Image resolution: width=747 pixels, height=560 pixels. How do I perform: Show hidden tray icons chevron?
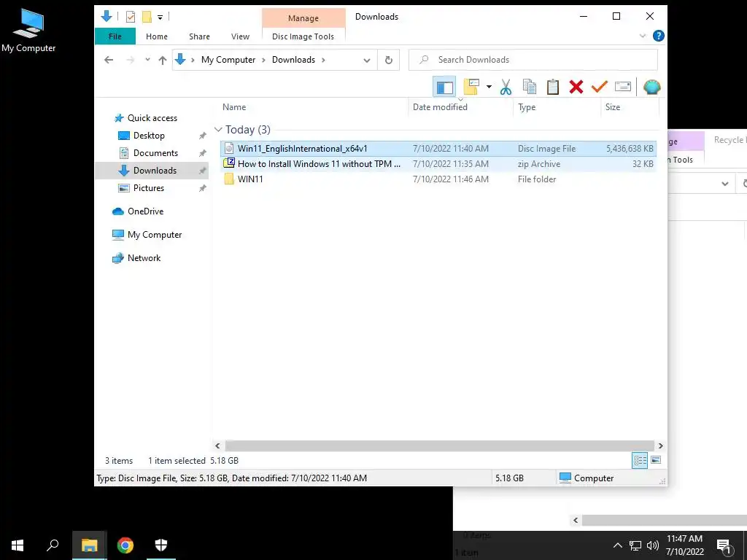point(617,545)
